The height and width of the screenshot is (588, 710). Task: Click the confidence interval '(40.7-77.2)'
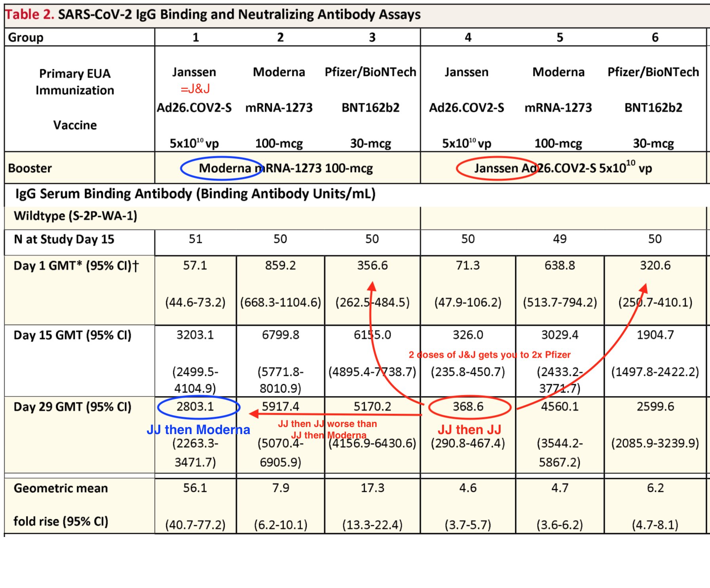(195, 525)
